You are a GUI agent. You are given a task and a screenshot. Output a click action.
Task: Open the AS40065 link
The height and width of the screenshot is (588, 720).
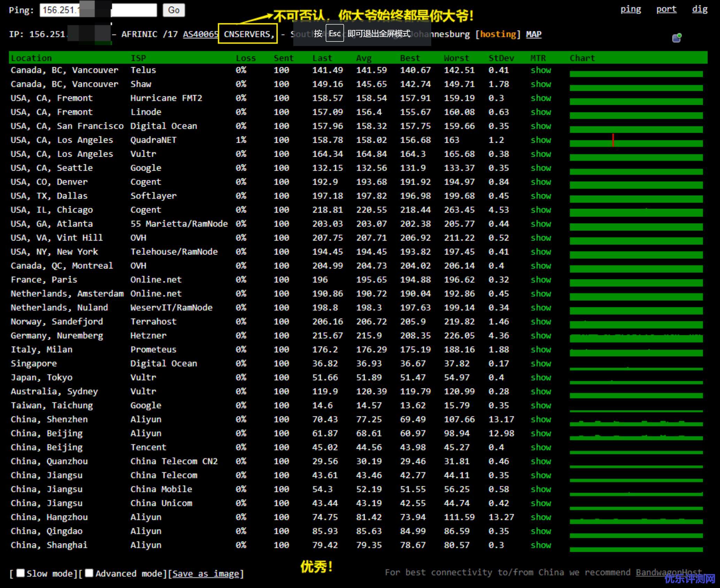tap(200, 34)
